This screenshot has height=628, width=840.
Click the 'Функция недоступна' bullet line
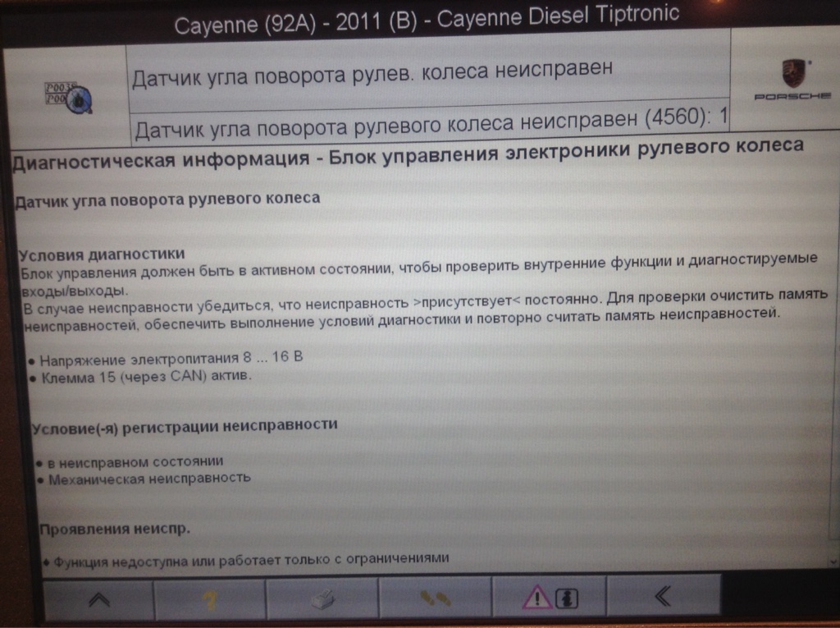tap(250, 559)
